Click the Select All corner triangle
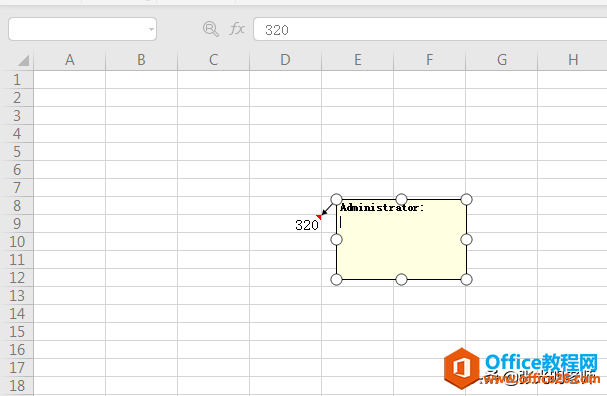 (x=23, y=60)
